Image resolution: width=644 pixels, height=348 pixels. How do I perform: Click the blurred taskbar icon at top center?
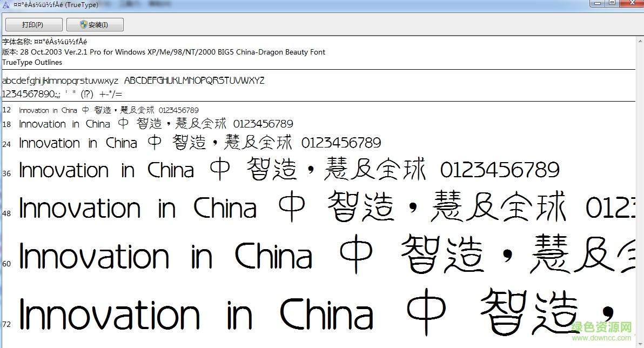tap(130, 3)
